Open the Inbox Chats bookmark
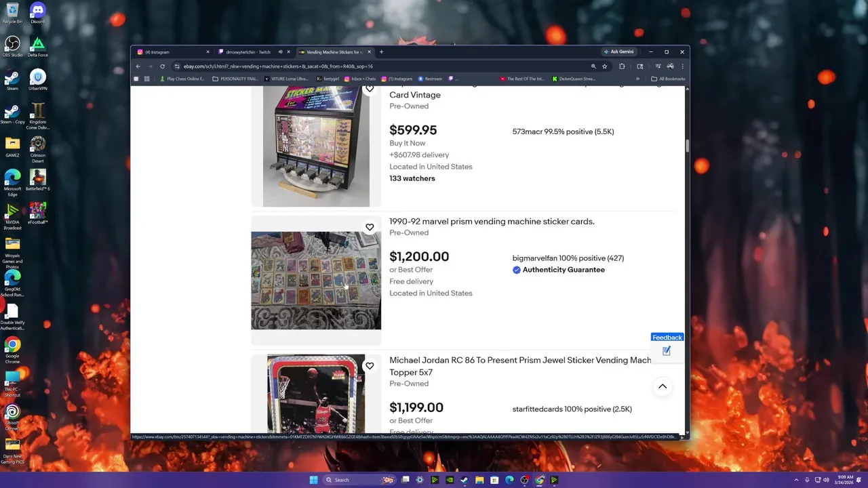Image resolution: width=868 pixels, height=488 pixels. coord(360,79)
